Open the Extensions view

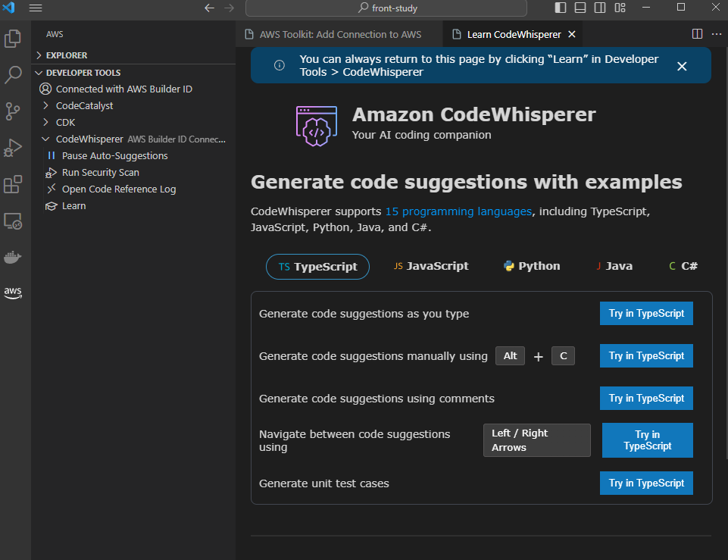pyautogui.click(x=13, y=184)
